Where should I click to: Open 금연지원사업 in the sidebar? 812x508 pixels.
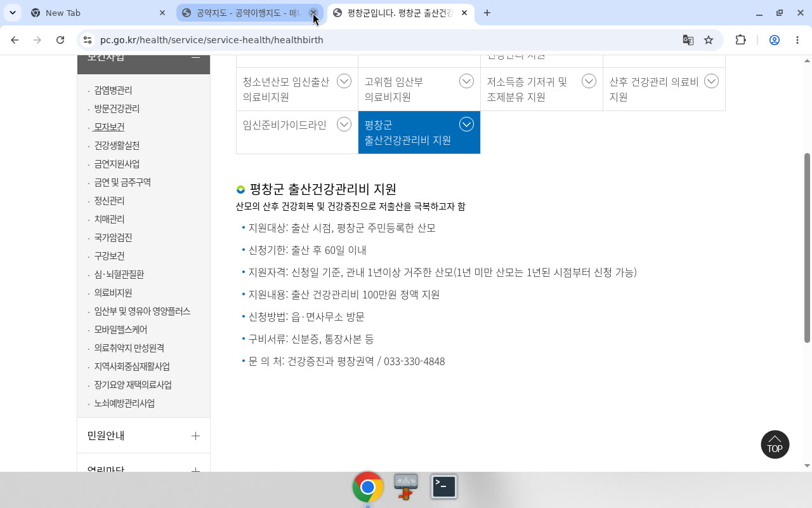(x=117, y=164)
